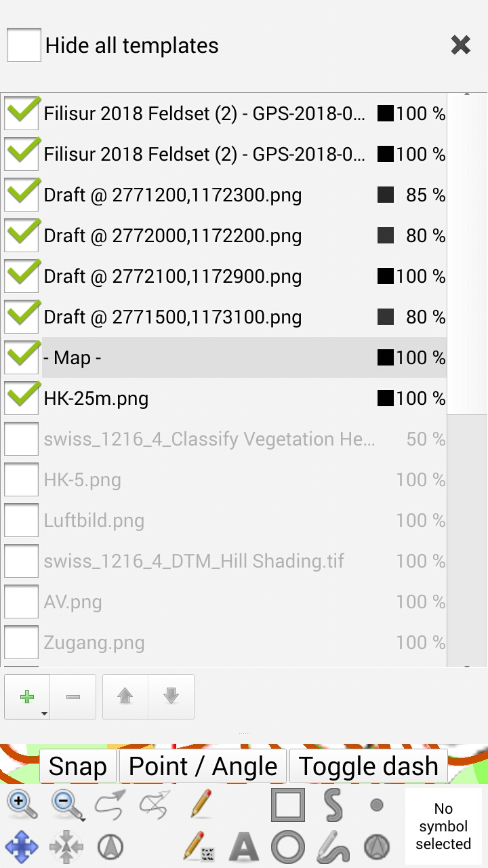
Task: Select the rectangle drawing tool
Action: pos(287,804)
